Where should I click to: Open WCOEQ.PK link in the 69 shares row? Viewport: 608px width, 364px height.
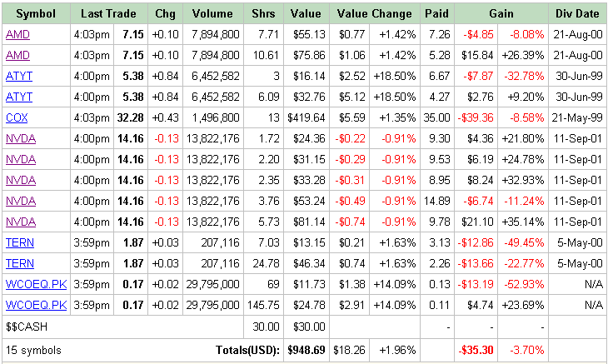36,285
